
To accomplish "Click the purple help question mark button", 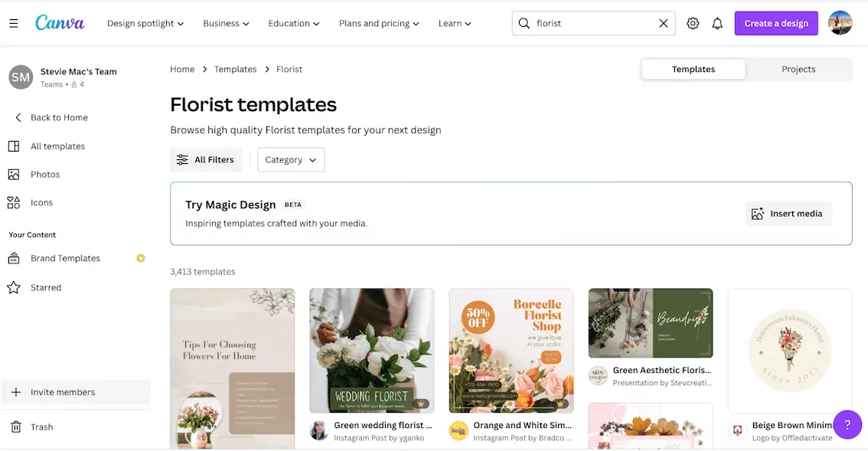I will (x=847, y=424).
